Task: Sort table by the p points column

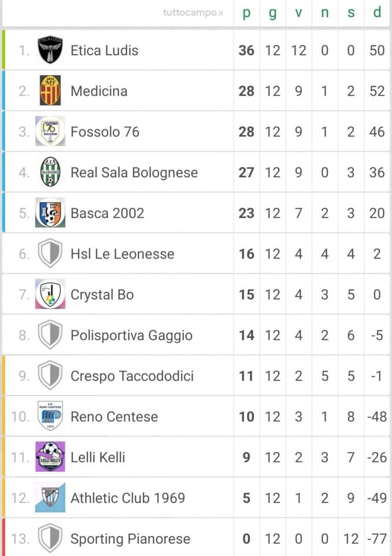Action: (x=247, y=13)
